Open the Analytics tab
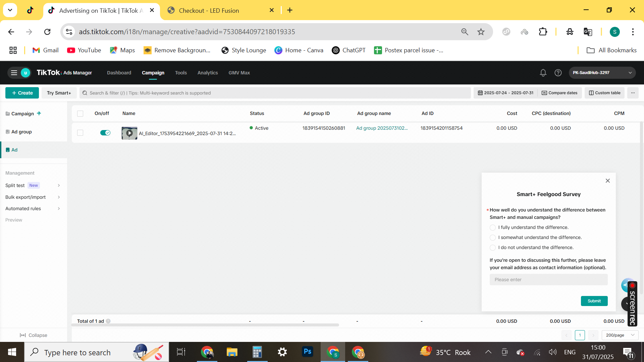Screen dimensions: 644x362 (208, 73)
